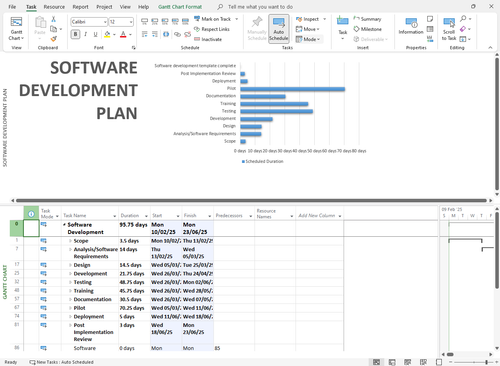
Task: Switch to Task Usage view in status bar
Action: (392, 362)
